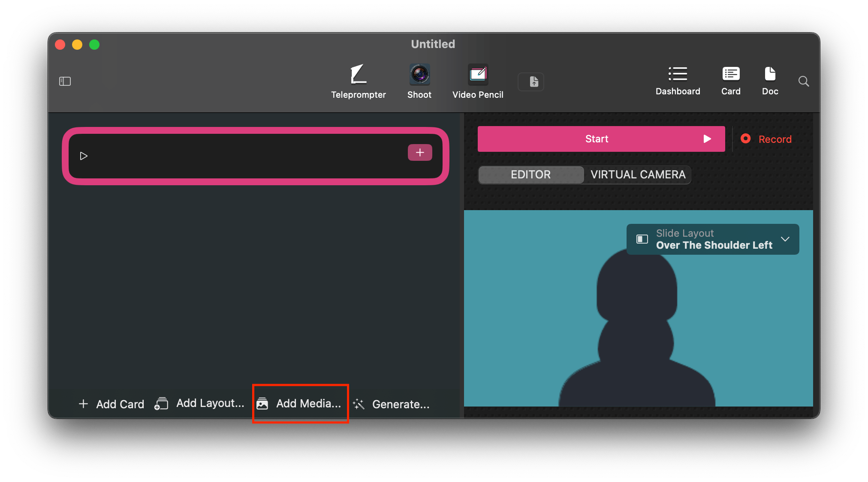The height and width of the screenshot is (482, 868).
Task: Switch to Doc view icon
Action: pos(770,74)
